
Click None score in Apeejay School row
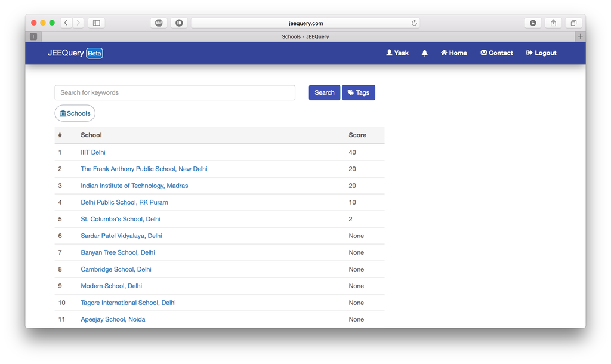coord(356,320)
